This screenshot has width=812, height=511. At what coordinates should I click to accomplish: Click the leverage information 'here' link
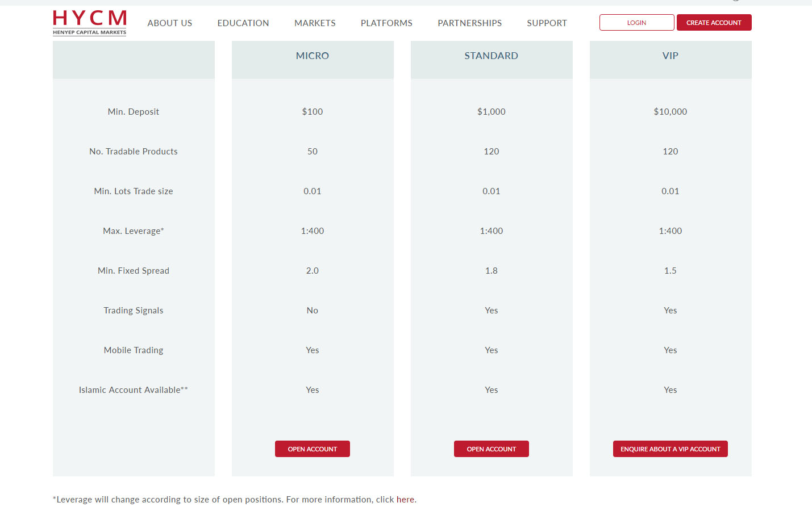(405, 499)
